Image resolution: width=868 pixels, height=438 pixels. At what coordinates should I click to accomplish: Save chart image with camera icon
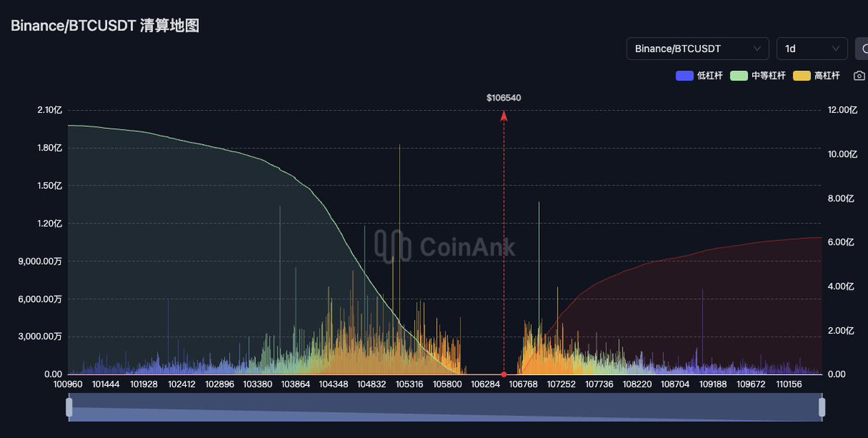(859, 75)
